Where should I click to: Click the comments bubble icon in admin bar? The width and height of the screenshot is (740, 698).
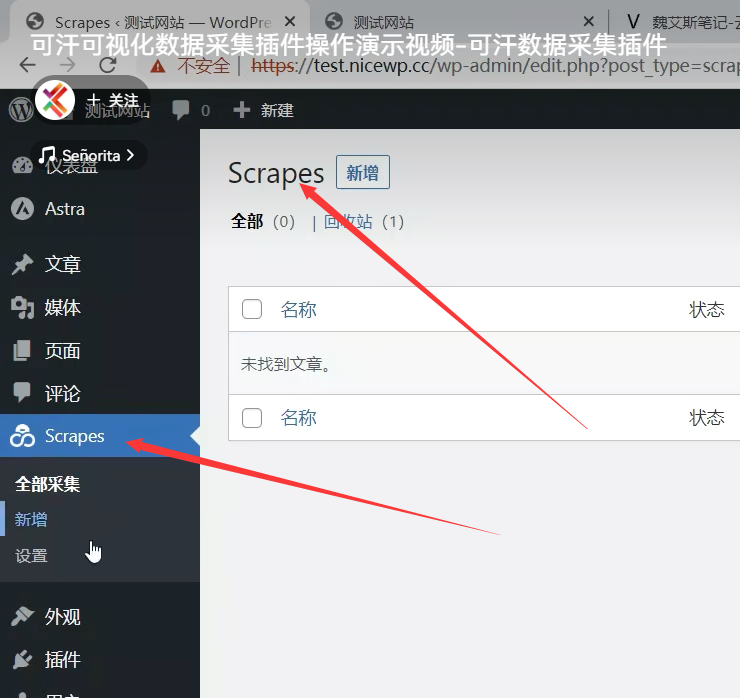(181, 110)
